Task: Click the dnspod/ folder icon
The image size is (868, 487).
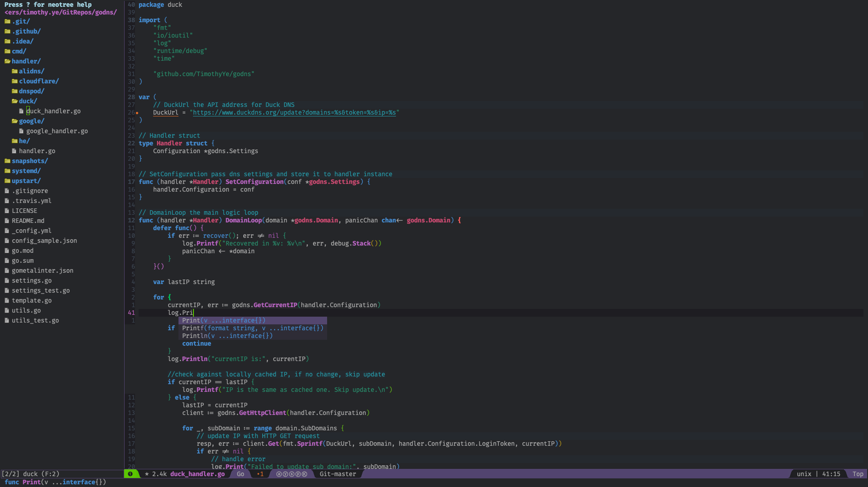Action: [14, 91]
